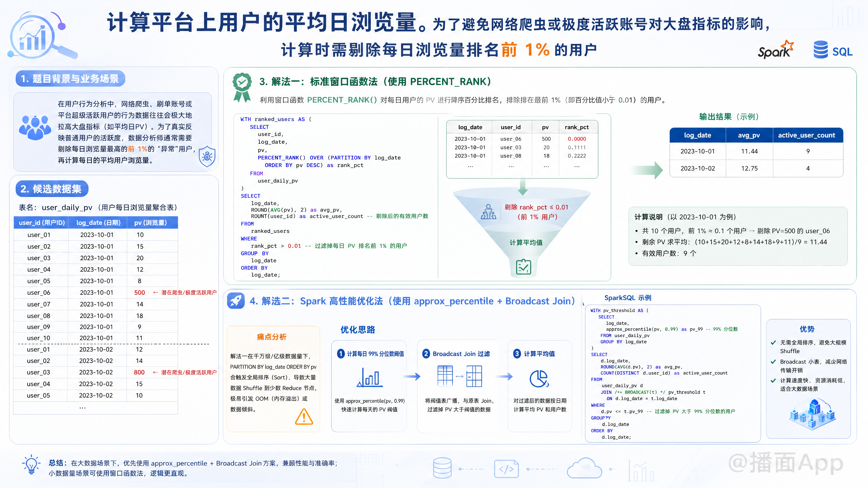Click the SparkSQL 示例 title
This screenshot has width=868, height=488.
(x=628, y=298)
